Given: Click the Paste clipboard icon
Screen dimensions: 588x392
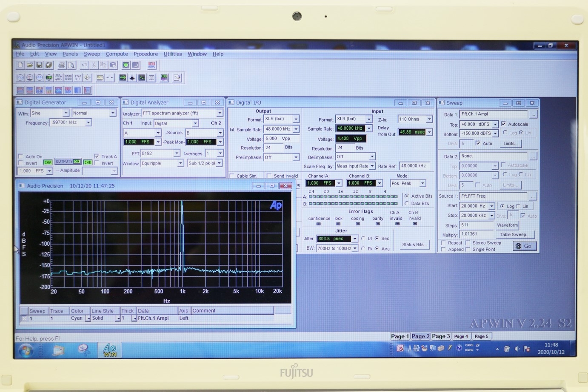Looking at the screenshot, I should pos(113,65).
